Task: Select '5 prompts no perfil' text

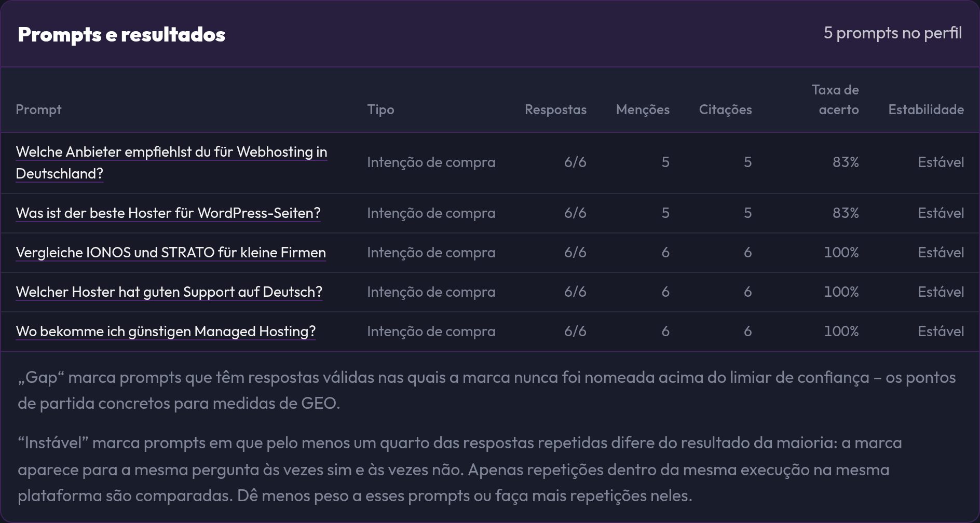Action: coord(893,33)
